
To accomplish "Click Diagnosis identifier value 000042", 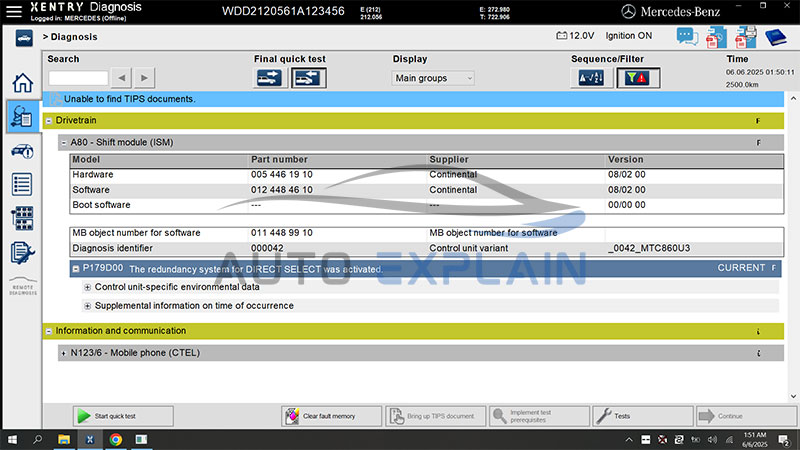I will click(267, 248).
